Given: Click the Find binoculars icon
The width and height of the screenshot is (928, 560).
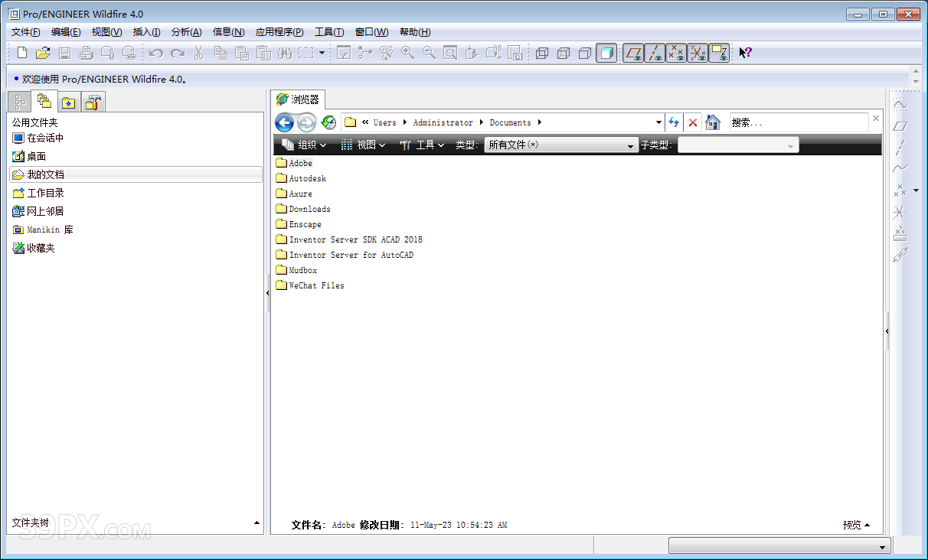Looking at the screenshot, I should point(285,53).
